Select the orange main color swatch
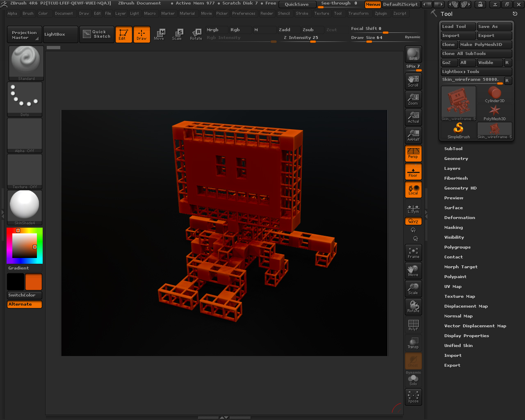 click(34, 282)
